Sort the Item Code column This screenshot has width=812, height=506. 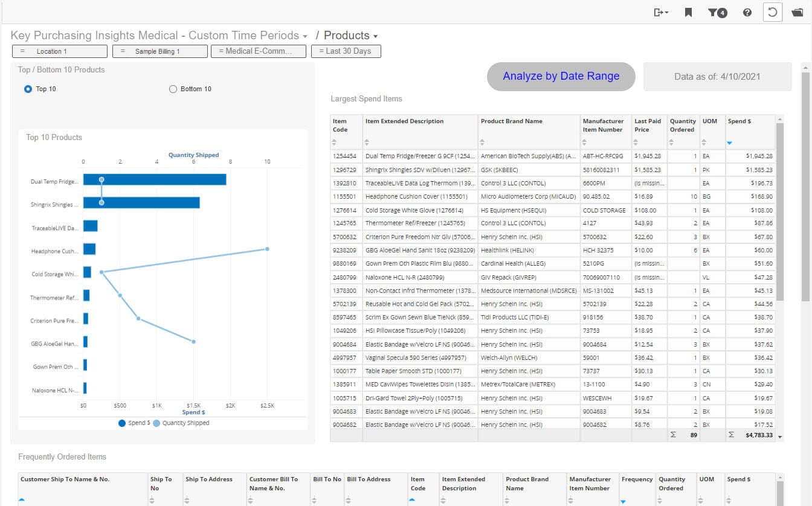pos(335,143)
